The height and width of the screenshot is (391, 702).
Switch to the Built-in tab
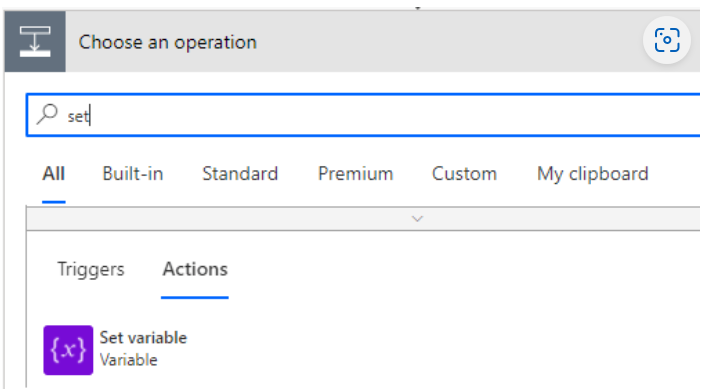[133, 174]
